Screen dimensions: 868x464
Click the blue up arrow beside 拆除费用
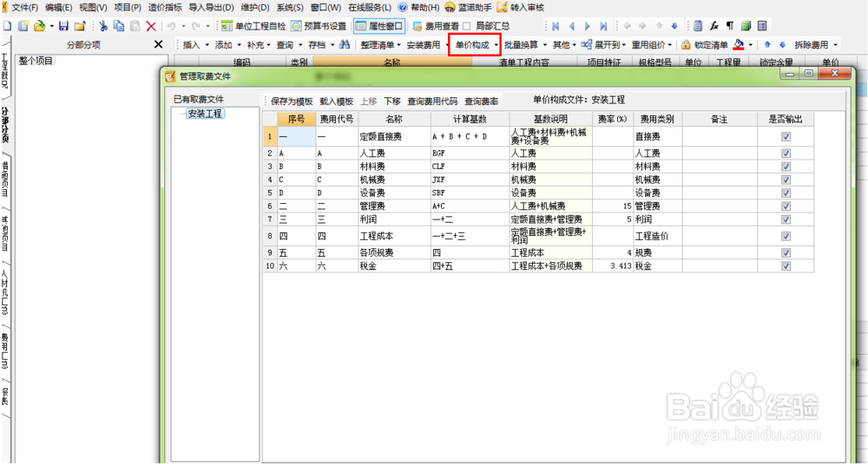(767, 45)
